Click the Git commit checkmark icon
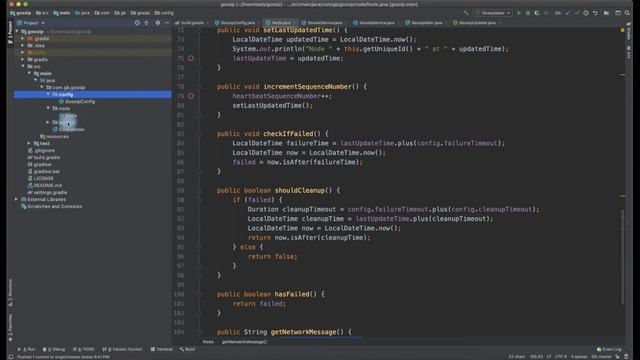 coord(576,13)
